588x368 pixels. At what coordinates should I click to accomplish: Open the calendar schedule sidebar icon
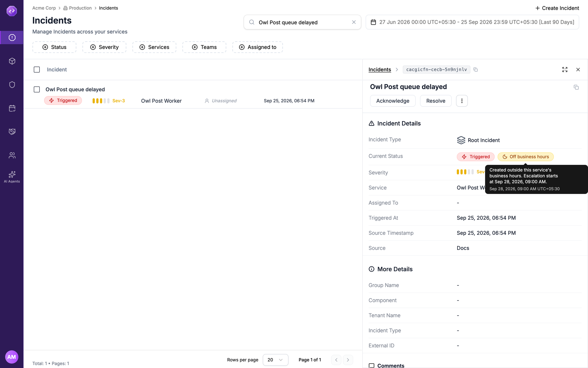click(x=12, y=108)
